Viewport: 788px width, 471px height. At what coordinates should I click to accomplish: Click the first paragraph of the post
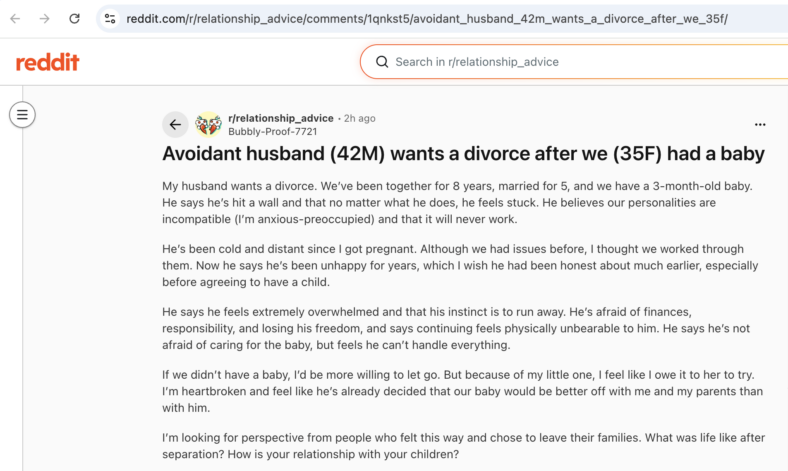click(x=458, y=203)
